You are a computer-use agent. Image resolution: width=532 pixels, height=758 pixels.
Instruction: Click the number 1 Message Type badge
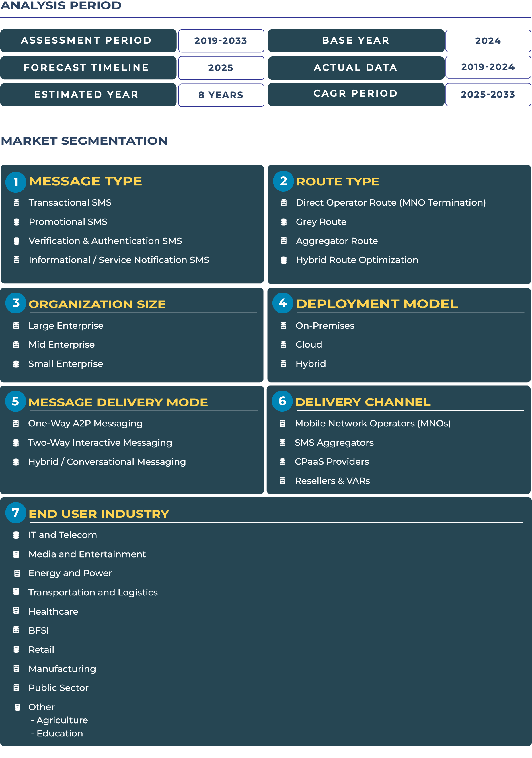(x=15, y=182)
